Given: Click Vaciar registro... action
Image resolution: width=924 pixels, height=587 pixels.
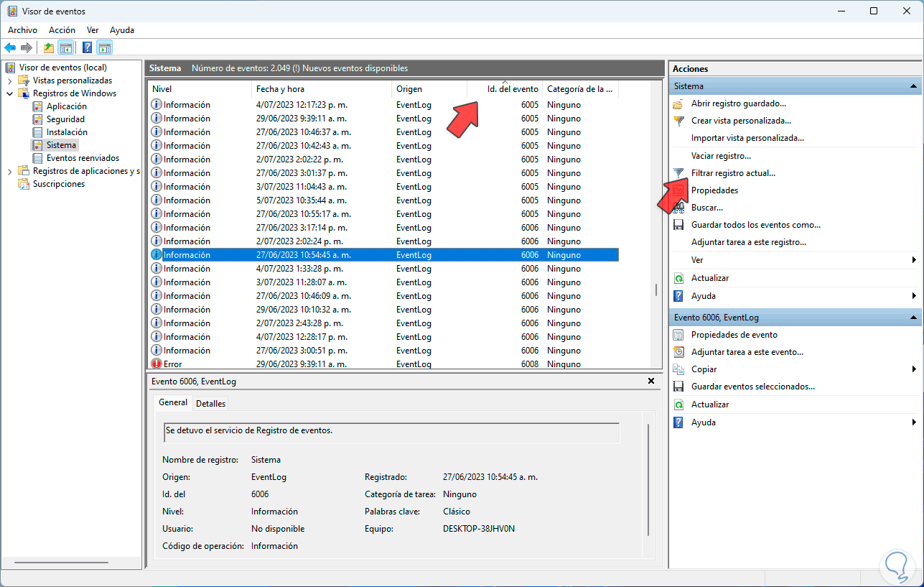Looking at the screenshot, I should (x=721, y=156).
